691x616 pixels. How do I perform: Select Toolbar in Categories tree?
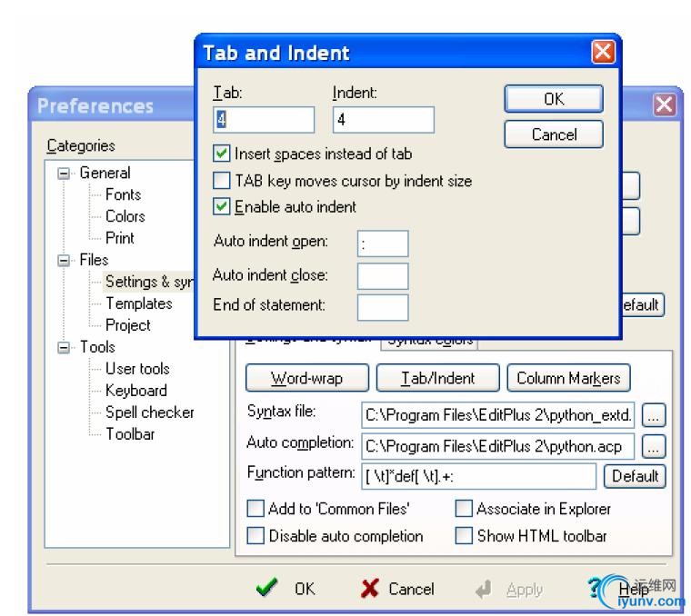tap(130, 434)
